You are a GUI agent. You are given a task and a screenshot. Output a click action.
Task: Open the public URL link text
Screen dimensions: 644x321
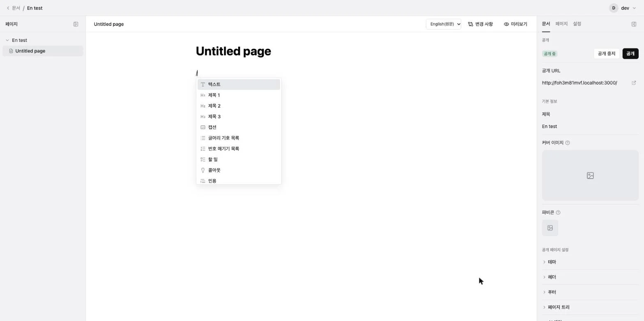580,83
